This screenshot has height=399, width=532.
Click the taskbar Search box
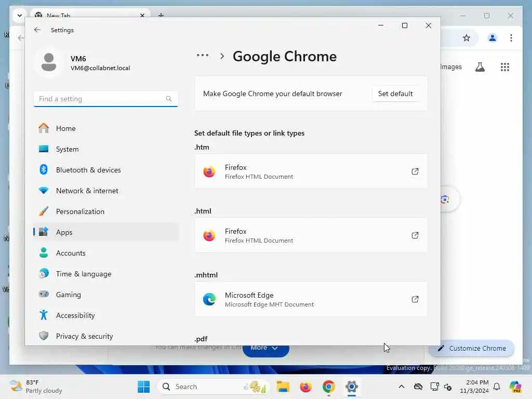click(213, 387)
